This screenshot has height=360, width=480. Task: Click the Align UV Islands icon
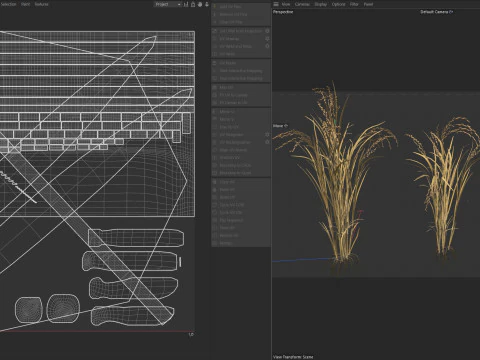[x=215, y=150]
